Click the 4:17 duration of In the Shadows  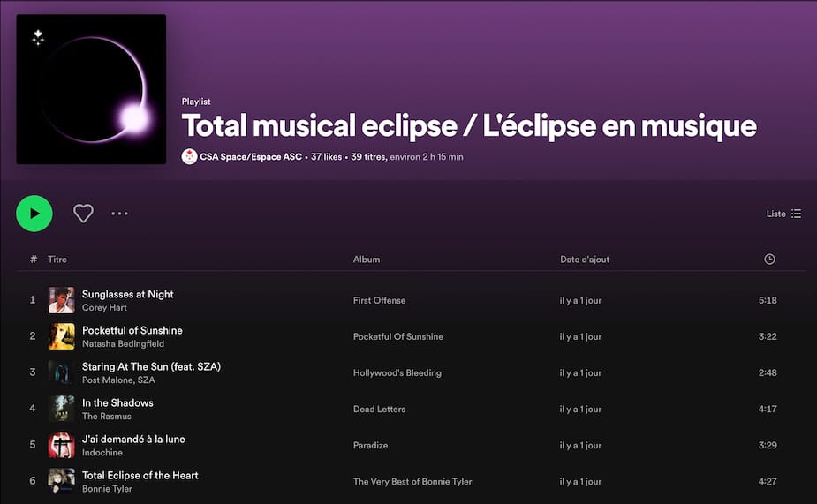click(768, 410)
